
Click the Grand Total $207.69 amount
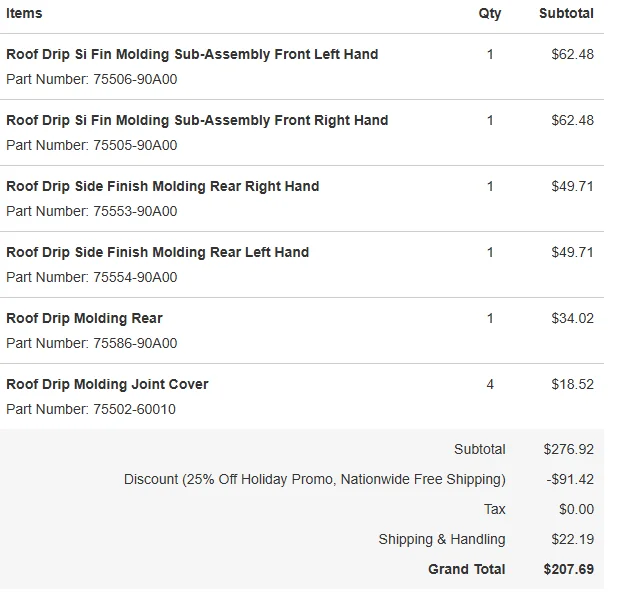(x=568, y=569)
